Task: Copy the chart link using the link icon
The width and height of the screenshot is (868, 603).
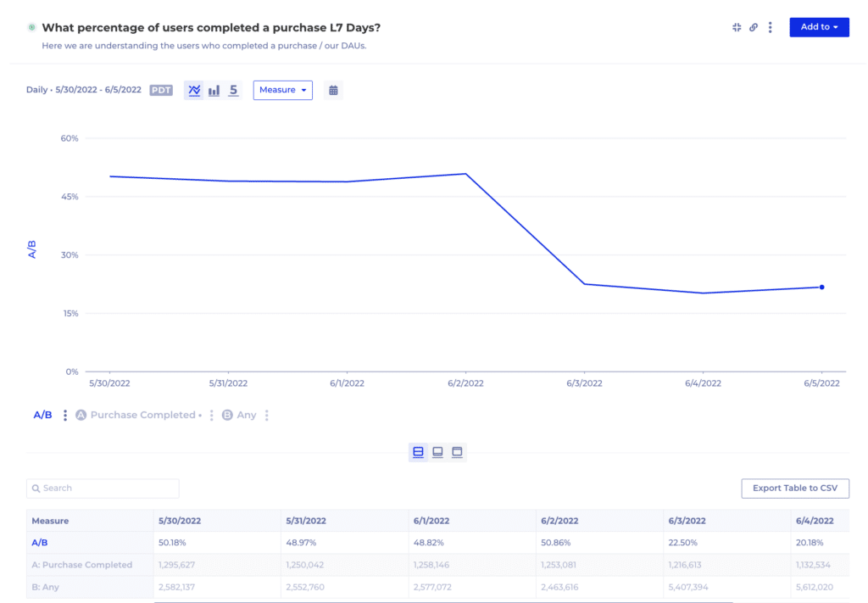Action: click(753, 26)
